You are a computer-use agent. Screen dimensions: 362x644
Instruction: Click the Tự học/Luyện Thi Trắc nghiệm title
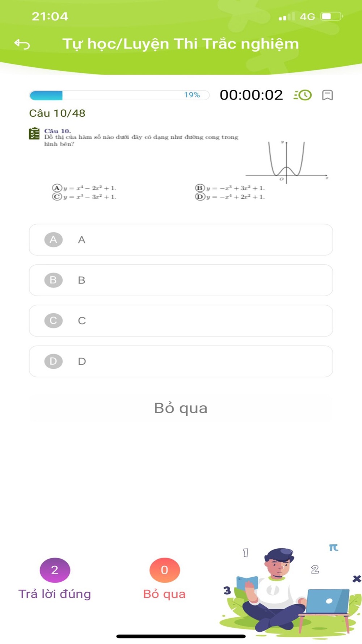point(181,44)
